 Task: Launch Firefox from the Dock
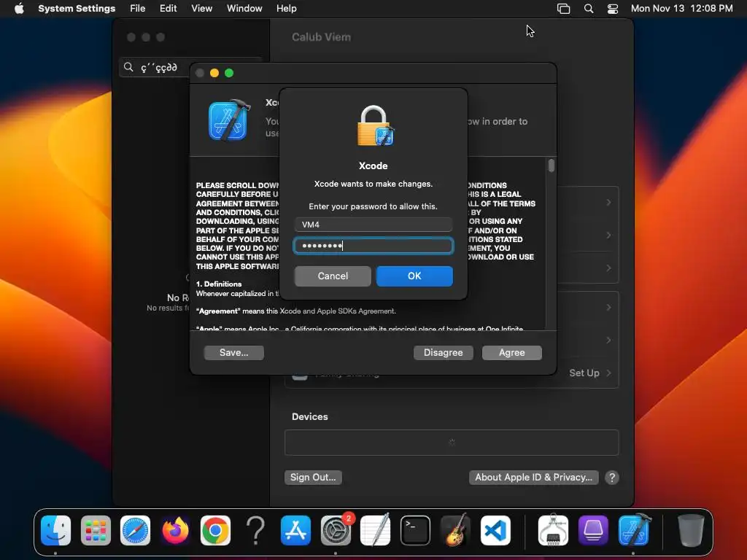175,531
